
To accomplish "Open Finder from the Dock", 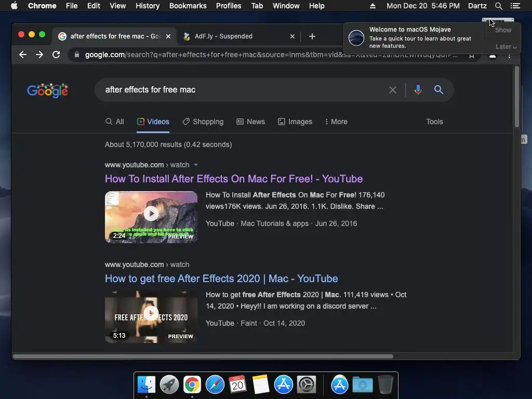I will 147,385.
